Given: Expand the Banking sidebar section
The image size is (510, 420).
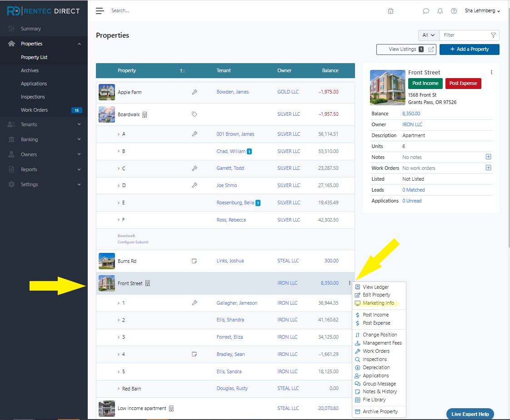Looking at the screenshot, I should point(79,139).
